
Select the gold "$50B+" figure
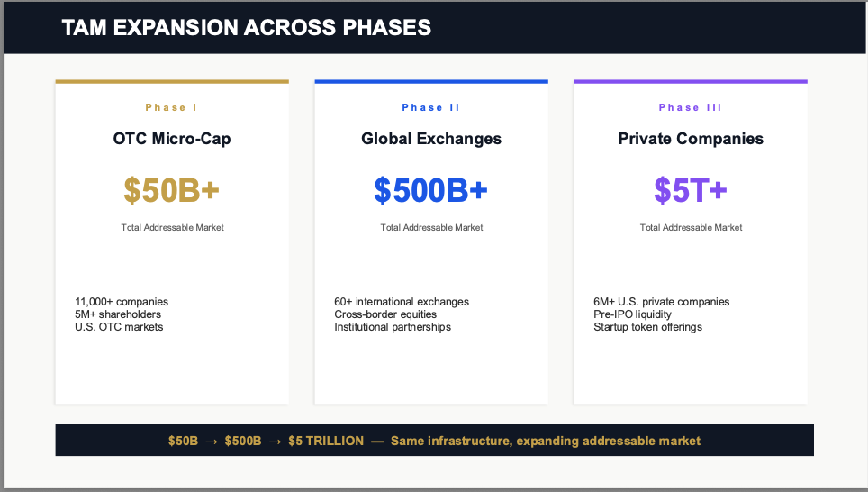click(172, 190)
